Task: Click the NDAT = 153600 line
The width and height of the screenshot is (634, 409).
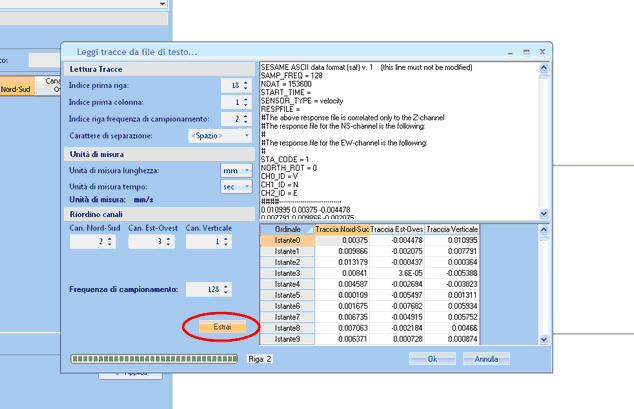Action: pos(286,84)
